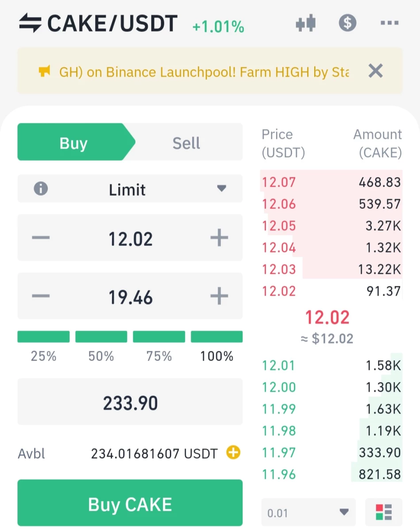420x531 pixels.
Task: Select the 11.98 bid price row
Action: pos(331,431)
